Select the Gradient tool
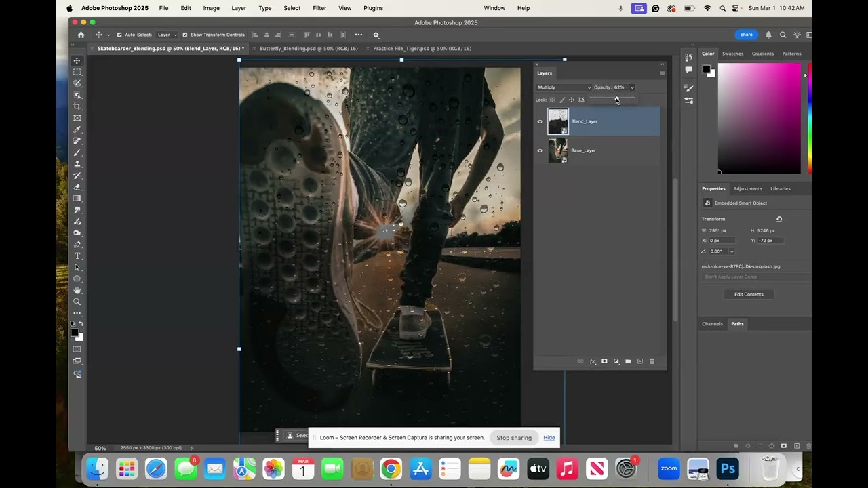 click(77, 199)
